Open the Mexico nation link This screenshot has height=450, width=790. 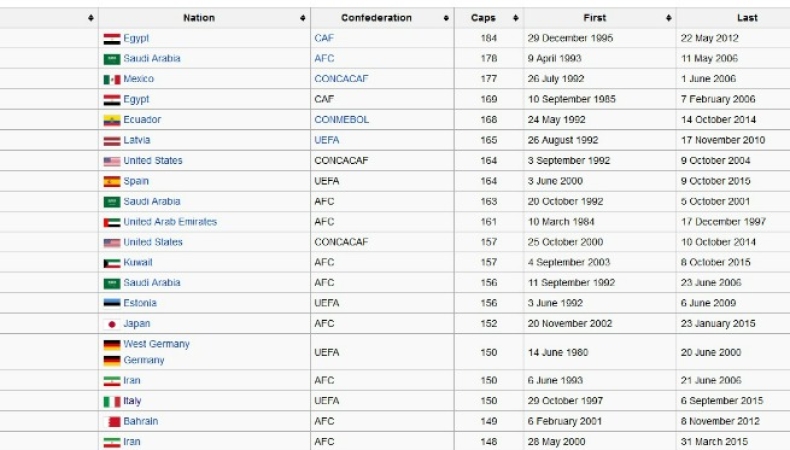[x=139, y=79]
